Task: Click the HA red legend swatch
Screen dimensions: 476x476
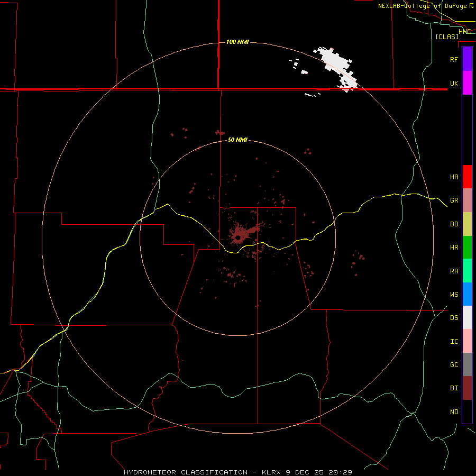Action: pos(467,177)
